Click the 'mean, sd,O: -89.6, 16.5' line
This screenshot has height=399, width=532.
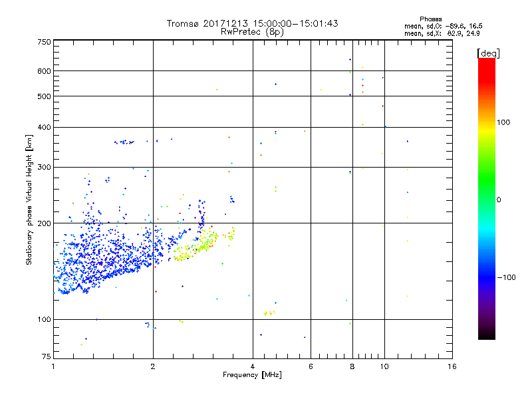point(443,26)
